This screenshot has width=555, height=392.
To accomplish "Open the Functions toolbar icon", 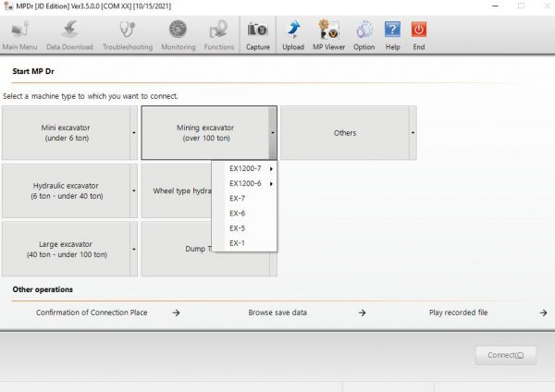I will [218, 35].
